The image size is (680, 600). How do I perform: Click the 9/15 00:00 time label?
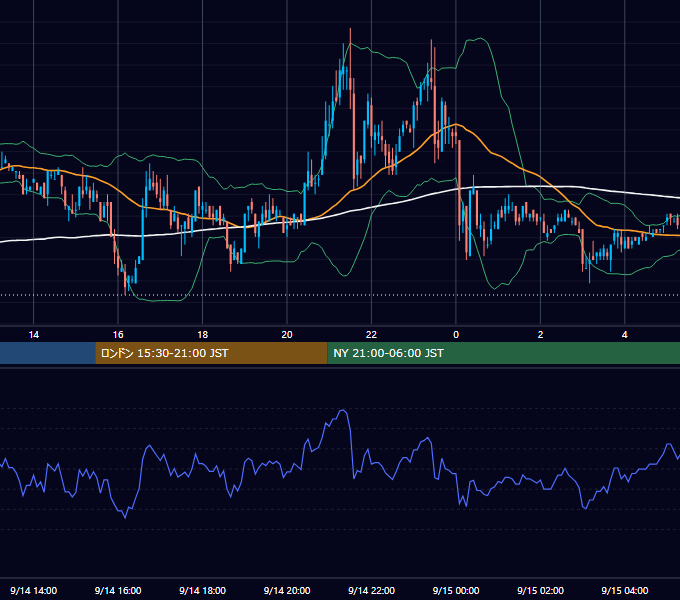point(456,590)
